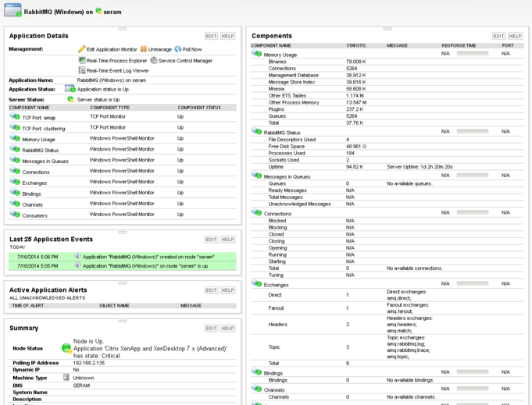Click status icon next to TCP Port: clustering
Viewport: 532px width, 405px height.
point(15,127)
